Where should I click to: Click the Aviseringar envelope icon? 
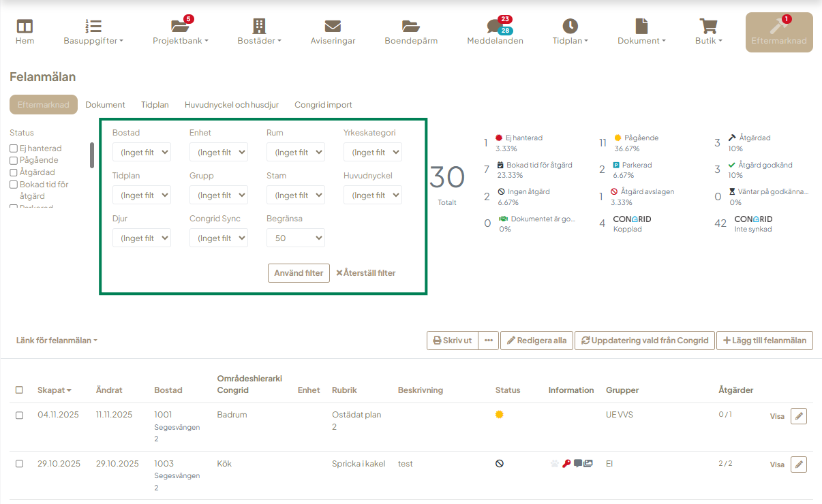click(333, 27)
